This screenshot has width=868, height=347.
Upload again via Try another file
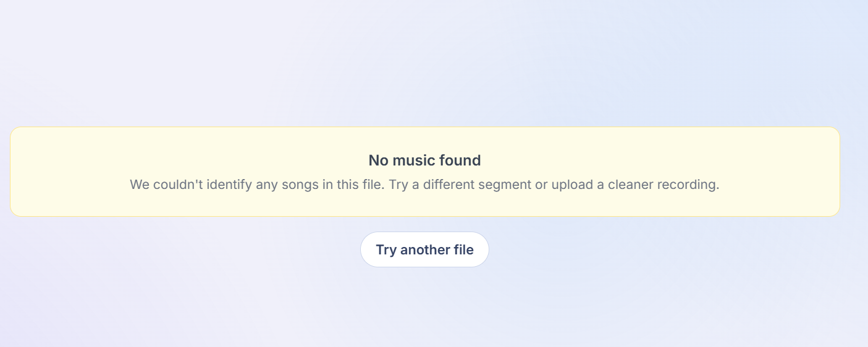point(424,249)
